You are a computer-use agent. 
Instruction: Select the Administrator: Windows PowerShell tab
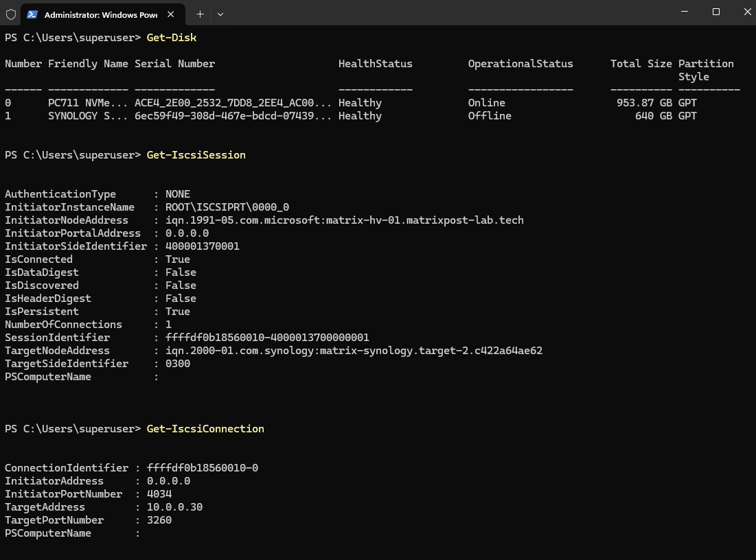click(x=103, y=14)
